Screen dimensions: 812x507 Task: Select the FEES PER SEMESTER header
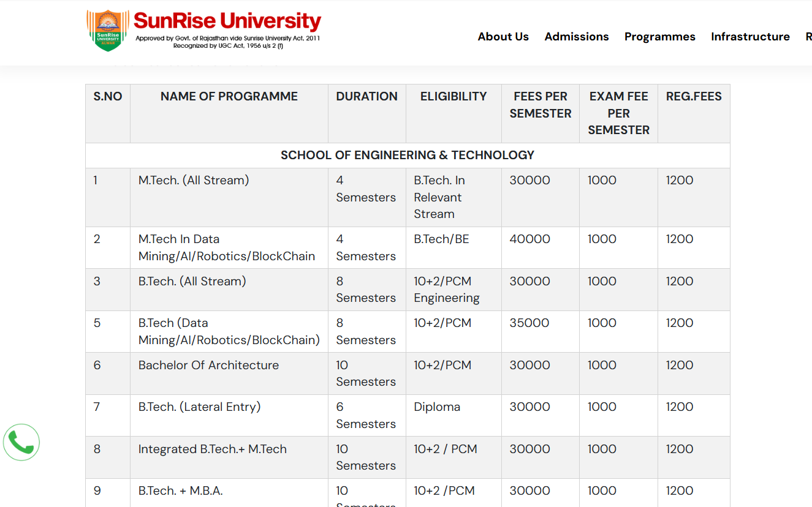540,105
